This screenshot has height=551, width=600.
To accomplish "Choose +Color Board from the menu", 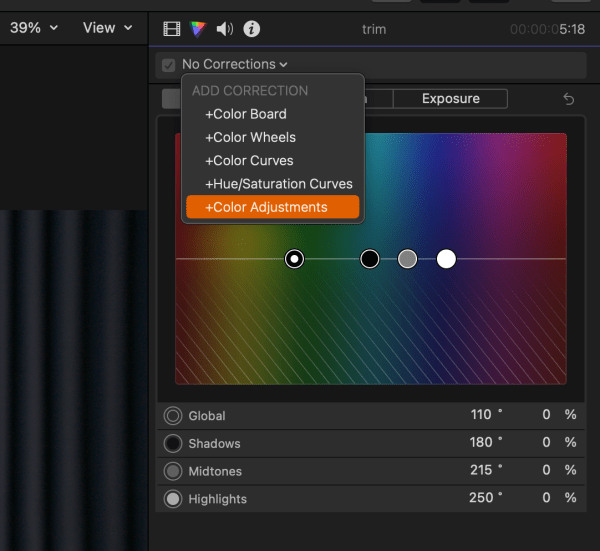I will pos(245,114).
